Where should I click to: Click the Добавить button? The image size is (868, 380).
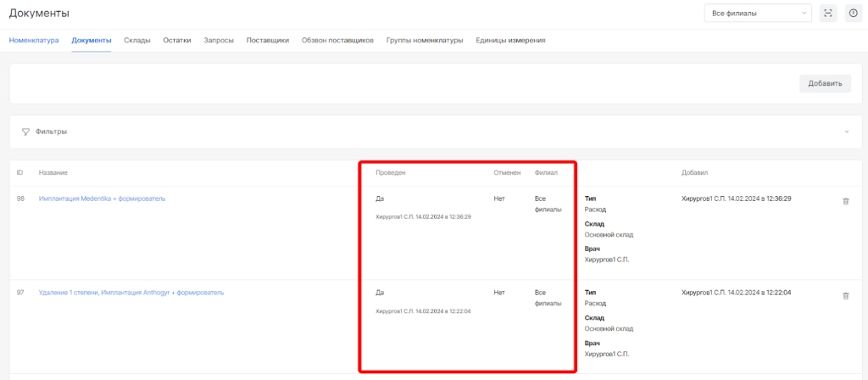(824, 83)
